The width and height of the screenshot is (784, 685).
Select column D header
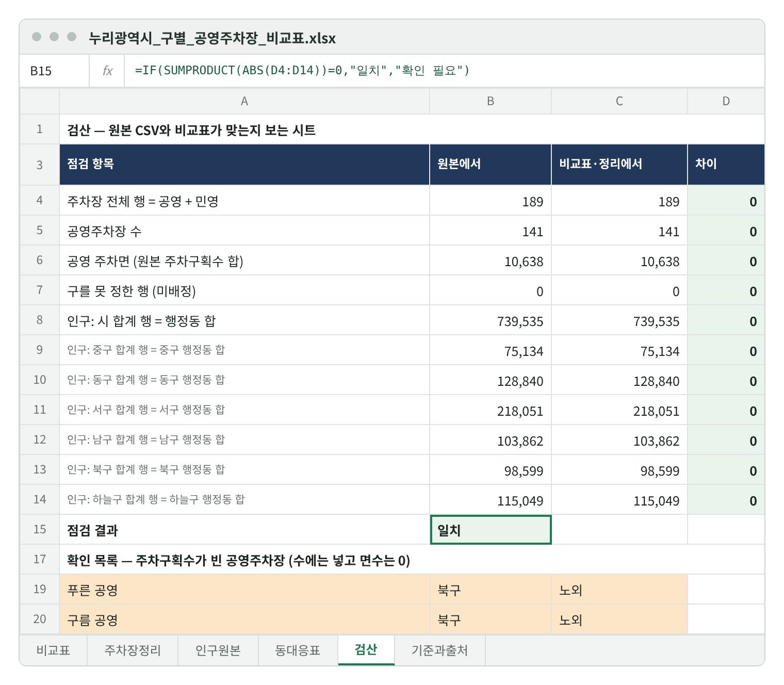(x=726, y=101)
